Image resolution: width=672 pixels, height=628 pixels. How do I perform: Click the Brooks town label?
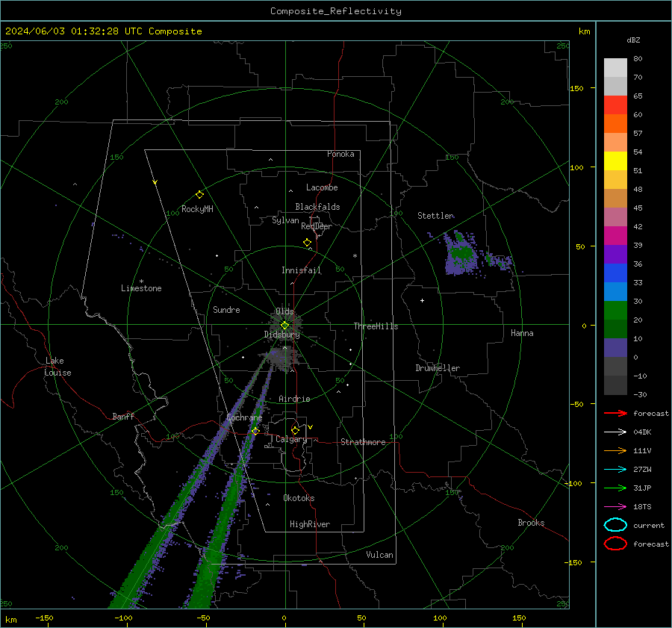(x=531, y=523)
